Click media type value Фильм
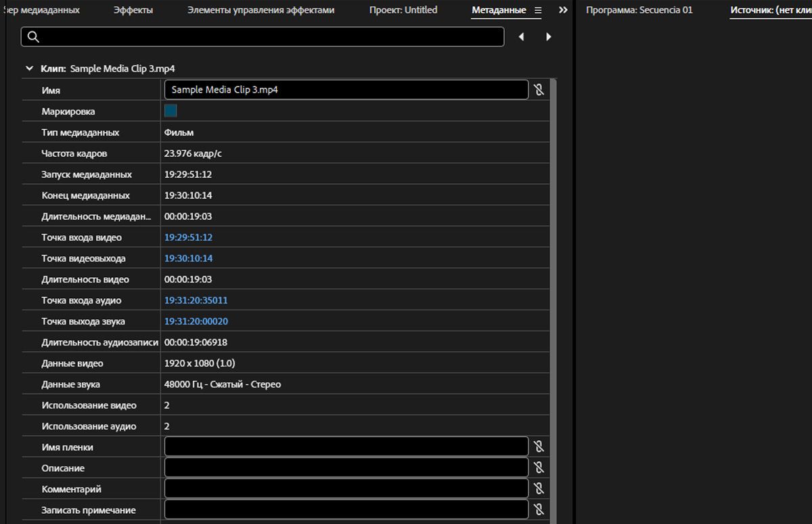Image resolution: width=812 pixels, height=524 pixels. point(179,133)
